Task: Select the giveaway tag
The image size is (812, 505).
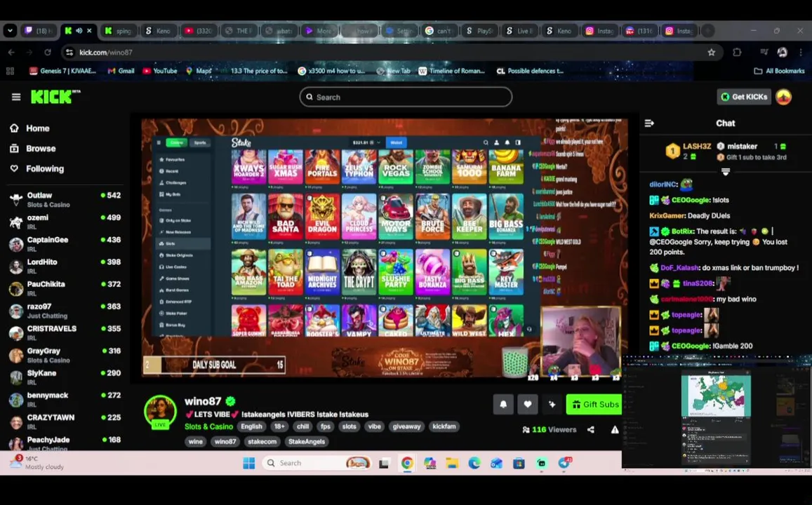Action: tap(406, 426)
